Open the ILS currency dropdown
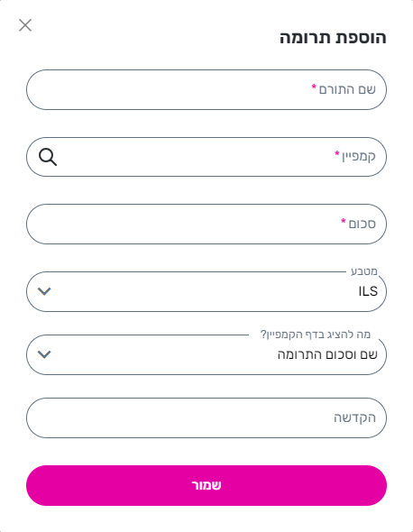This screenshot has height=532, width=413. [x=206, y=291]
